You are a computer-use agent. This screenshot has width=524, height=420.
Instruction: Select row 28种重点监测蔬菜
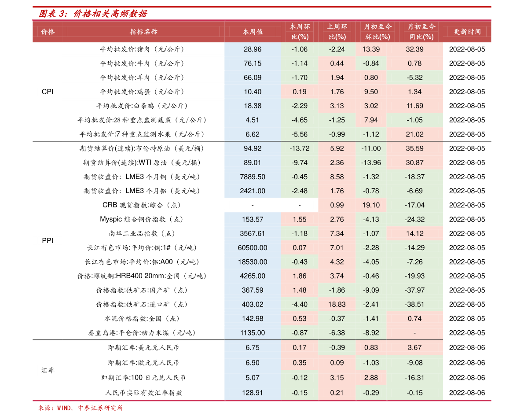coord(262,120)
